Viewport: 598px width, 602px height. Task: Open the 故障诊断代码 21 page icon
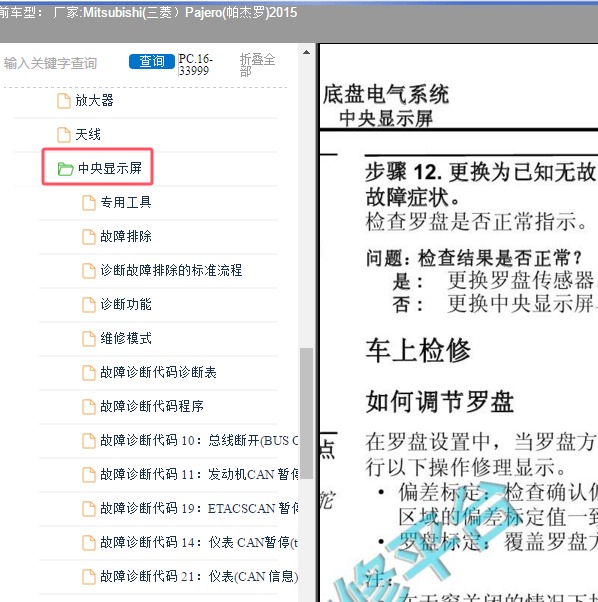(89, 576)
